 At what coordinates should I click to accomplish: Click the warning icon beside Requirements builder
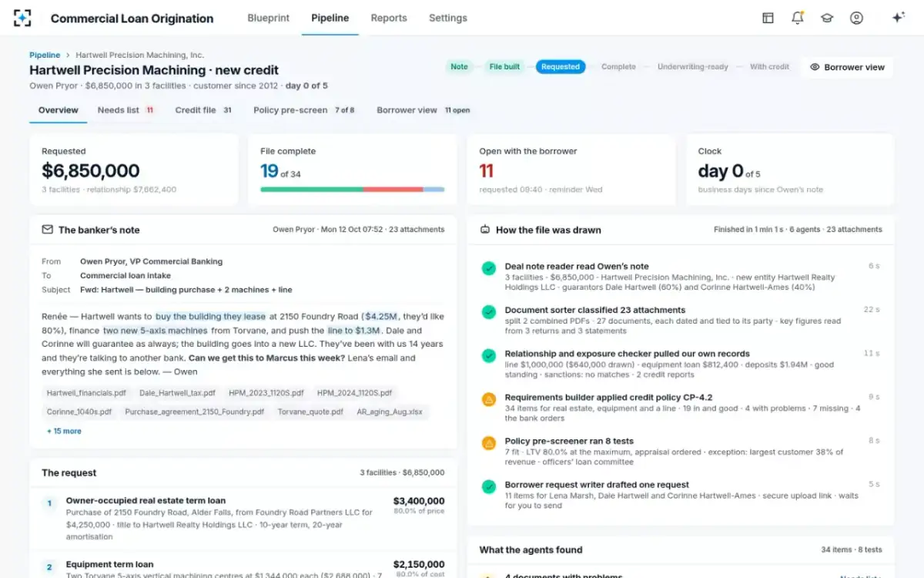click(488, 399)
